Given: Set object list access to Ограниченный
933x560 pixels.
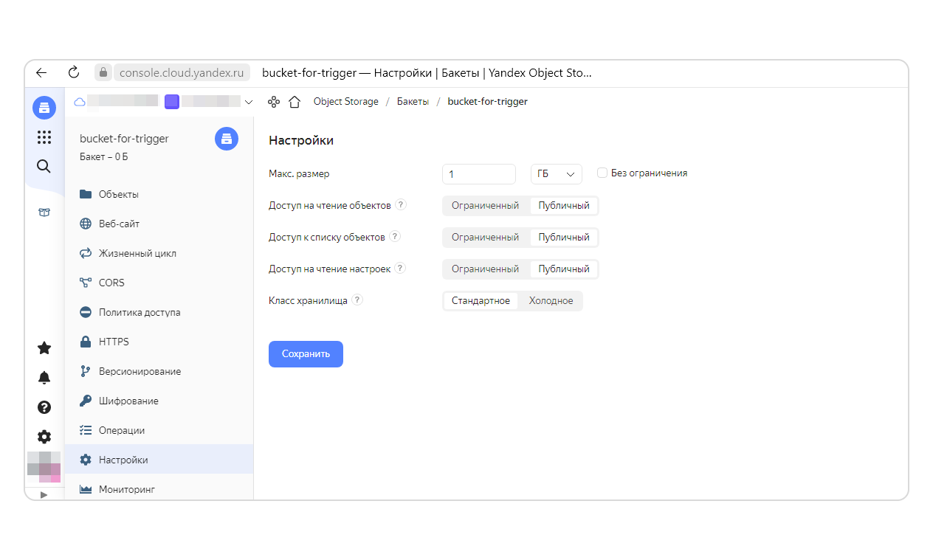Looking at the screenshot, I should [486, 238].
